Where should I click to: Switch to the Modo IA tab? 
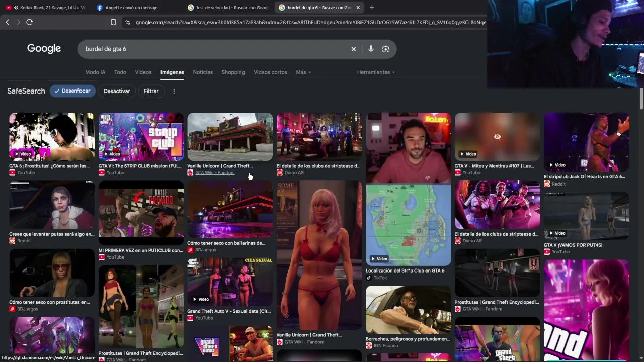(95, 72)
